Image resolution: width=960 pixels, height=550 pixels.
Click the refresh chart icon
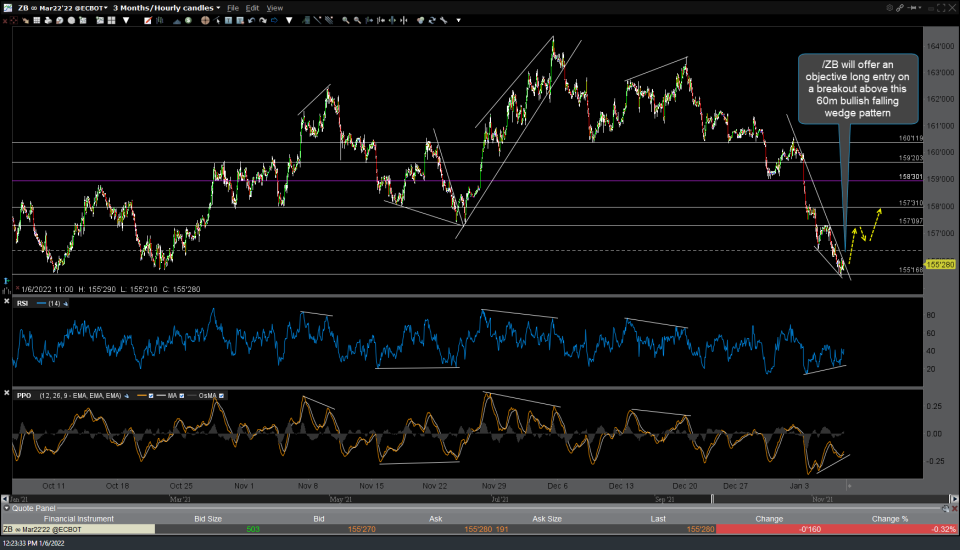(432, 20)
